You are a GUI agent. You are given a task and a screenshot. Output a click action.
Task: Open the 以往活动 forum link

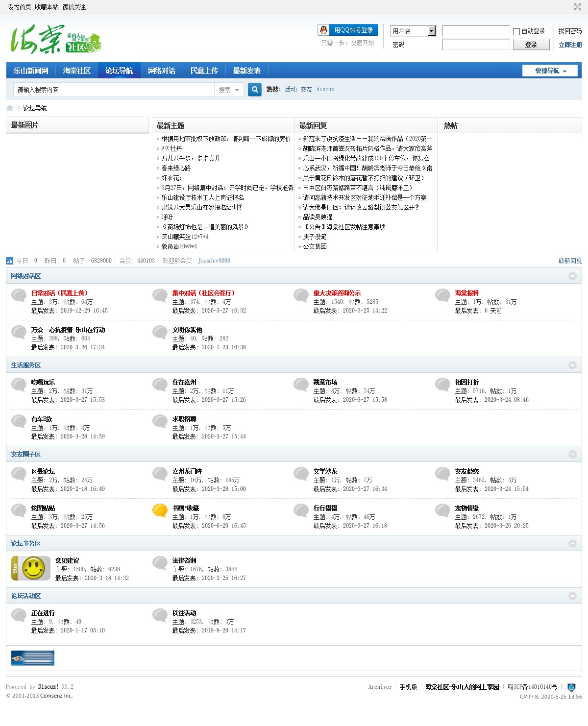click(x=184, y=613)
